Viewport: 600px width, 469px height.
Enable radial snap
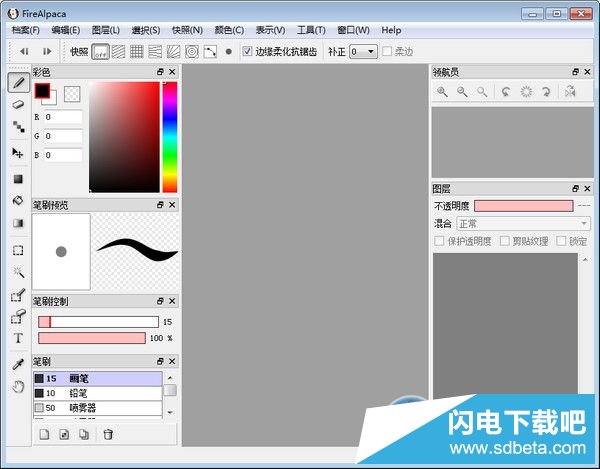click(173, 52)
